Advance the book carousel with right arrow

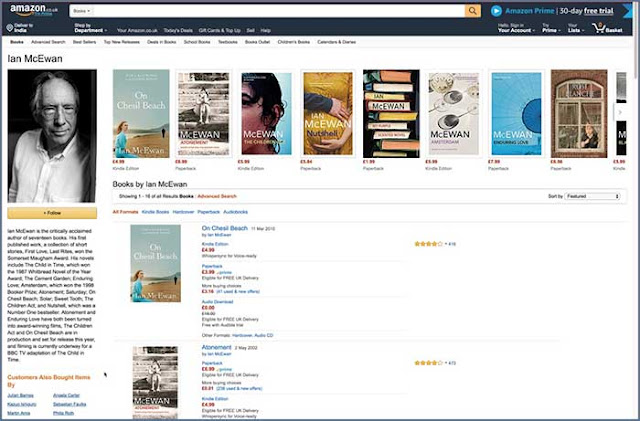point(620,112)
